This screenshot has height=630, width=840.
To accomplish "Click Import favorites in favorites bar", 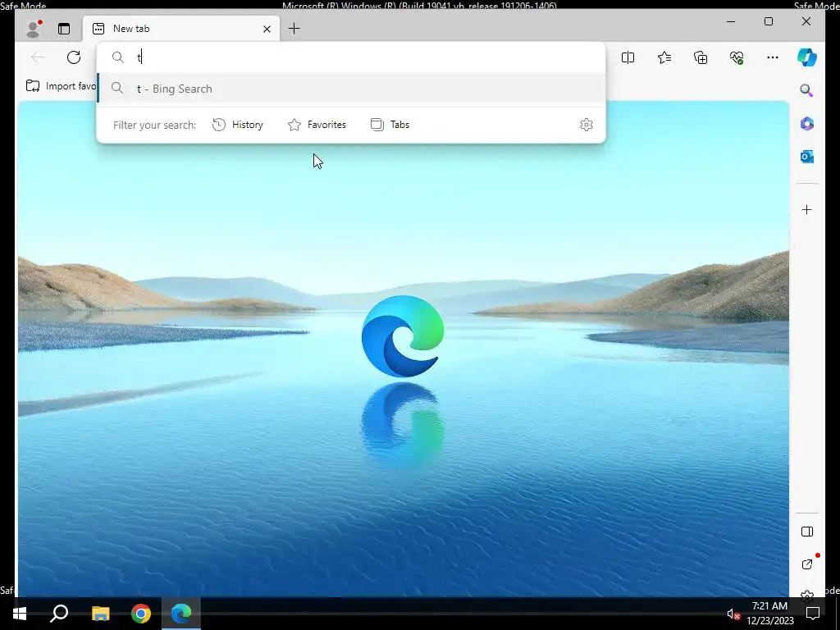I will [x=61, y=86].
